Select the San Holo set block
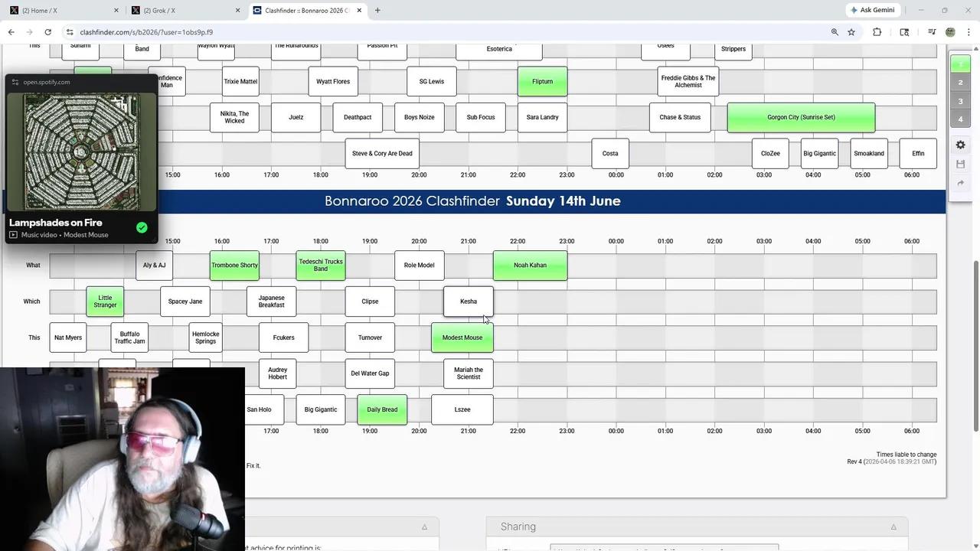This screenshot has width=980, height=551. pos(263,409)
